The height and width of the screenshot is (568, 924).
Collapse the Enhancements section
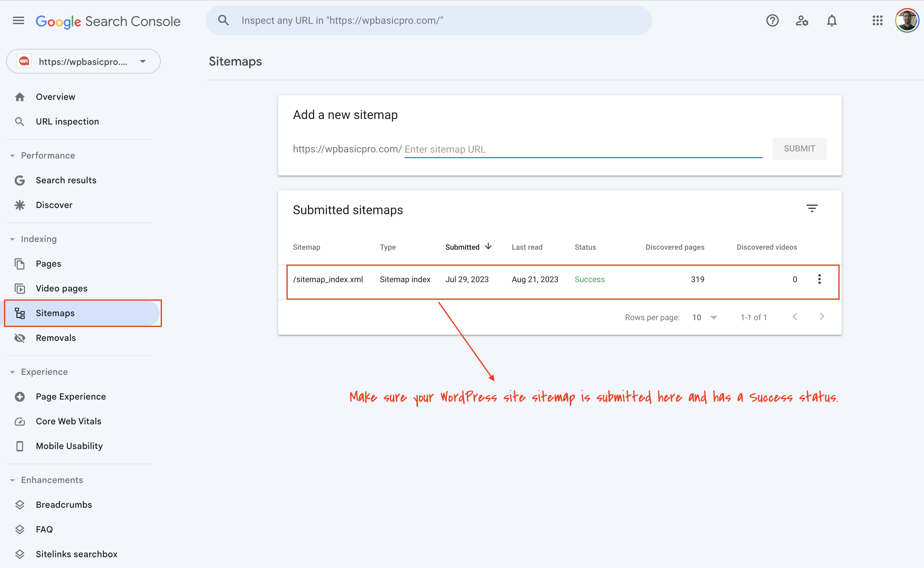(12, 481)
